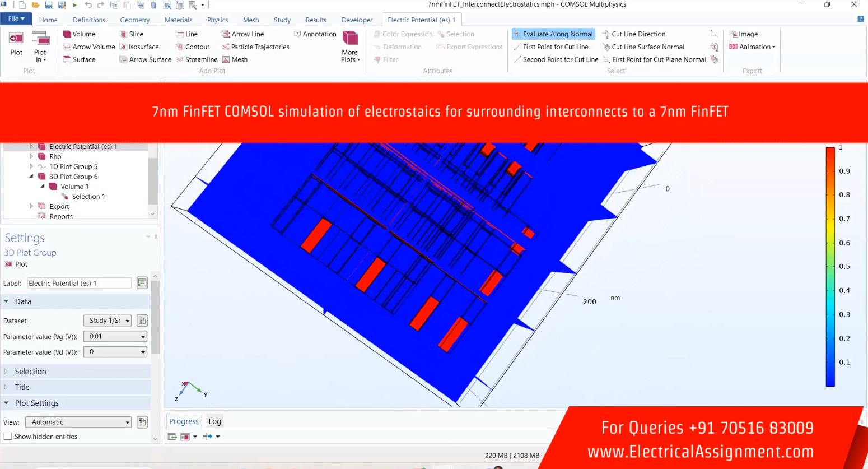Enable Show hidden entities checkbox
Screen dimensions: 868x469
[8, 437]
